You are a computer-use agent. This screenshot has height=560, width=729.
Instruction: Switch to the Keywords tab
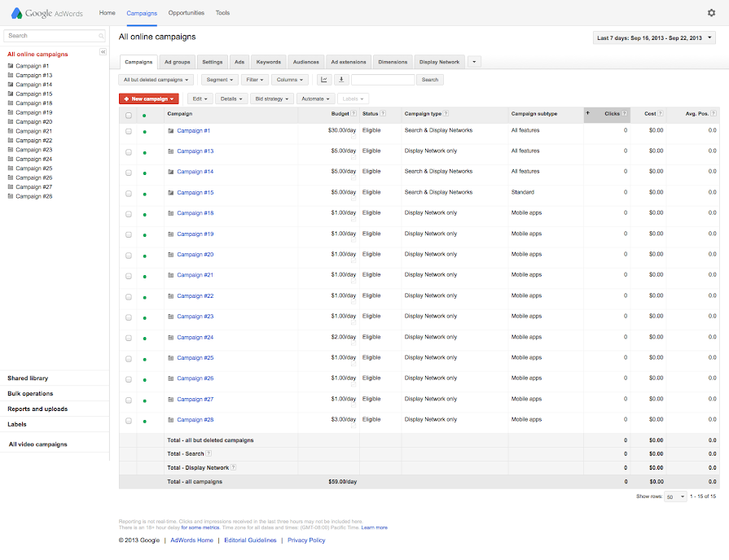tap(268, 62)
